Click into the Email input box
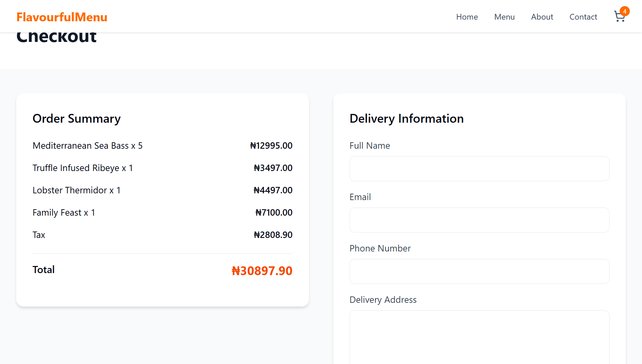The image size is (642, 364). coord(479,220)
